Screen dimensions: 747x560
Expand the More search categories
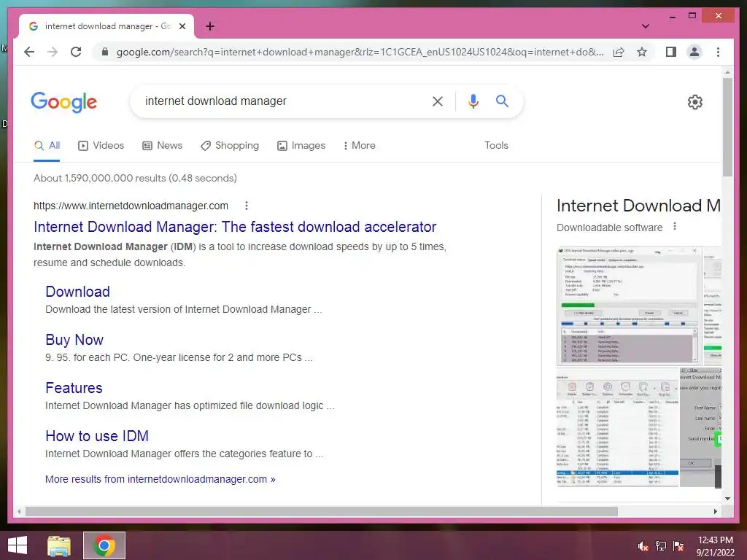tap(359, 146)
